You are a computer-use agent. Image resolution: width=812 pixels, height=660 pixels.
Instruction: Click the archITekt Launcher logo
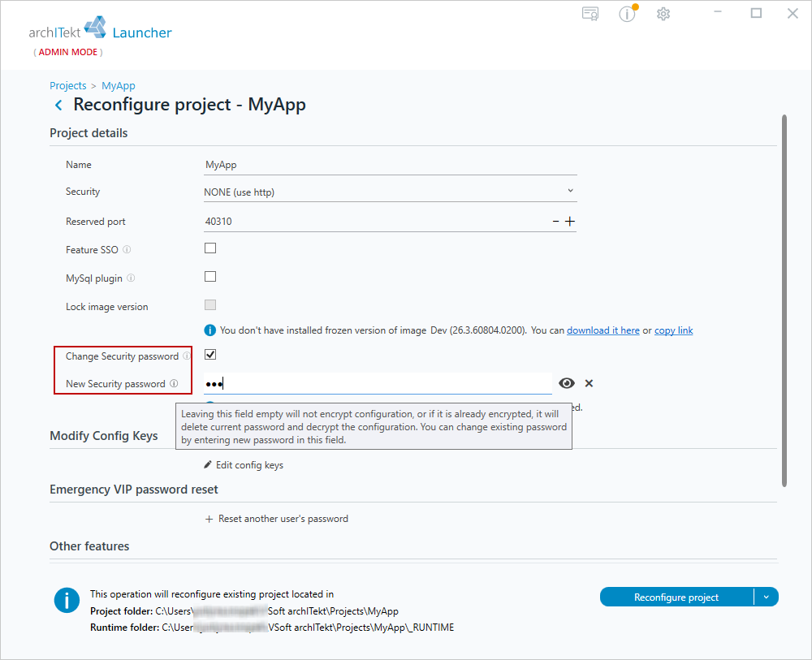click(101, 29)
